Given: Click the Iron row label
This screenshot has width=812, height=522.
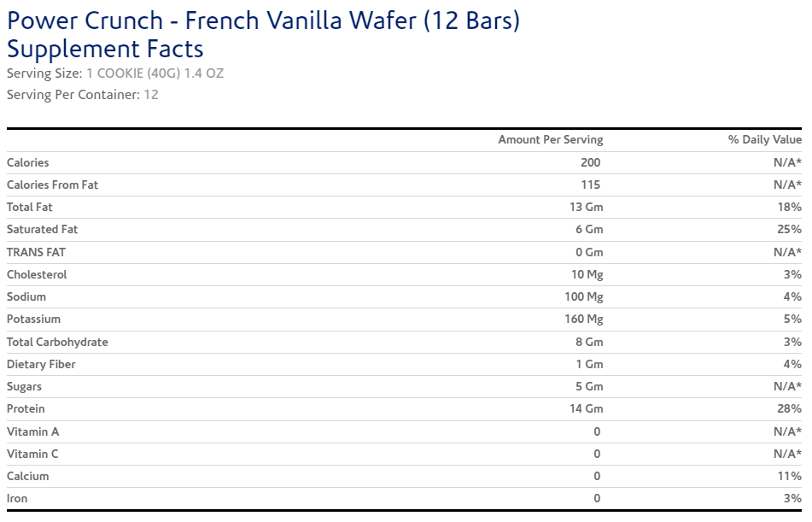Looking at the screenshot, I should 17,498.
